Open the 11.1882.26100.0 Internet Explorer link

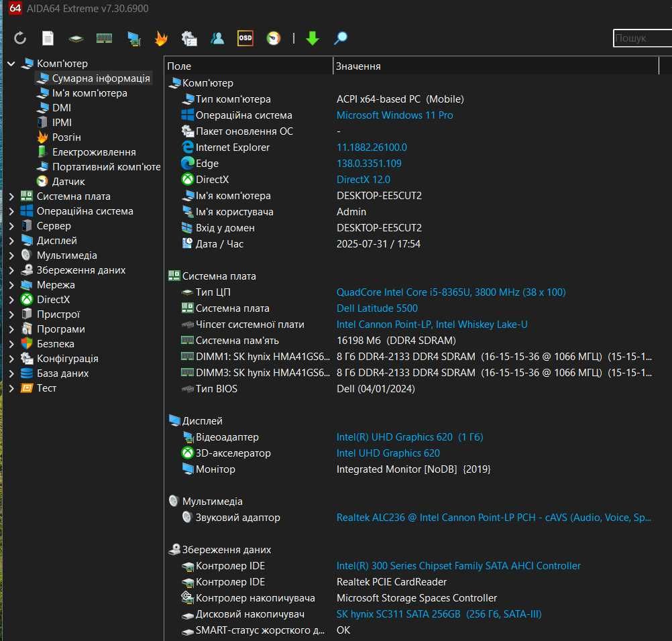point(372,148)
